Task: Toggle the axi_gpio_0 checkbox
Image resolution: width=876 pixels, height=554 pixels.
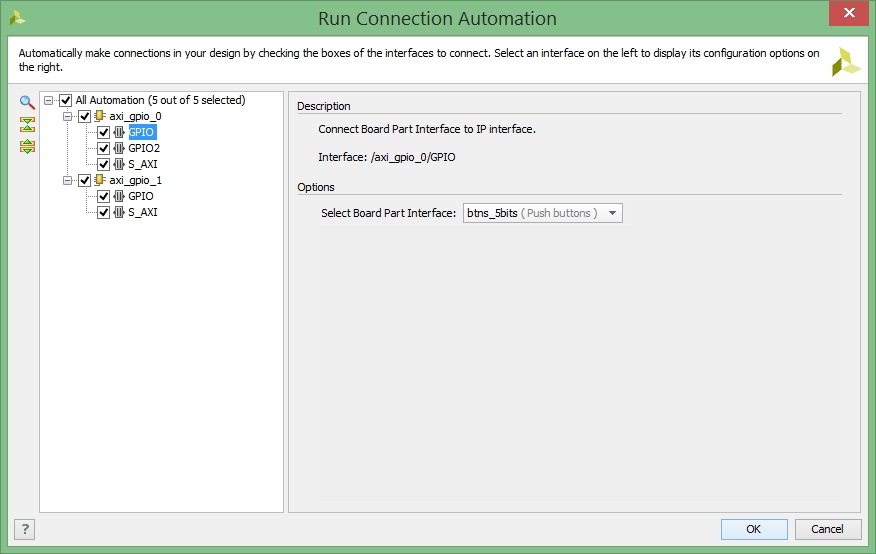Action: pos(84,116)
